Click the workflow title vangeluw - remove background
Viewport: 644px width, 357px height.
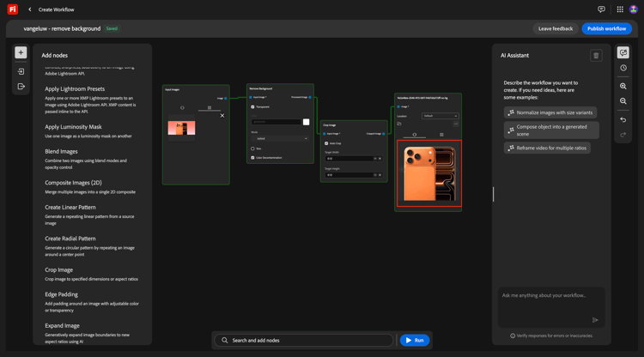(x=62, y=28)
